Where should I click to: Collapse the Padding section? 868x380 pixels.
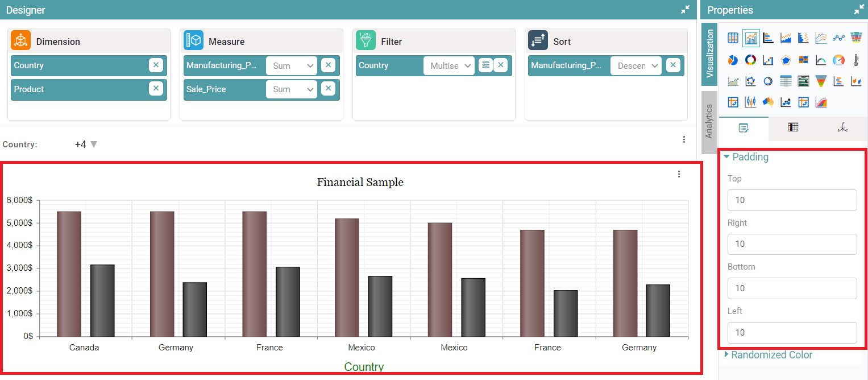point(745,157)
